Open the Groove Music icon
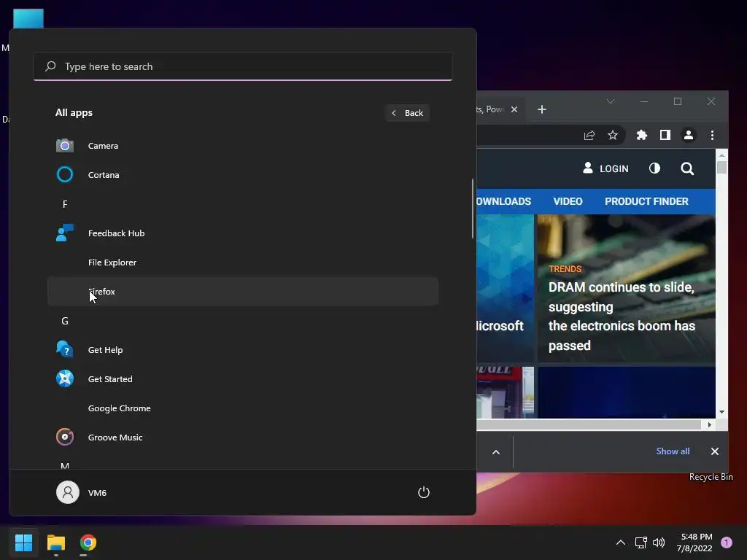Viewport: 747px width, 560px height. pyautogui.click(x=65, y=437)
